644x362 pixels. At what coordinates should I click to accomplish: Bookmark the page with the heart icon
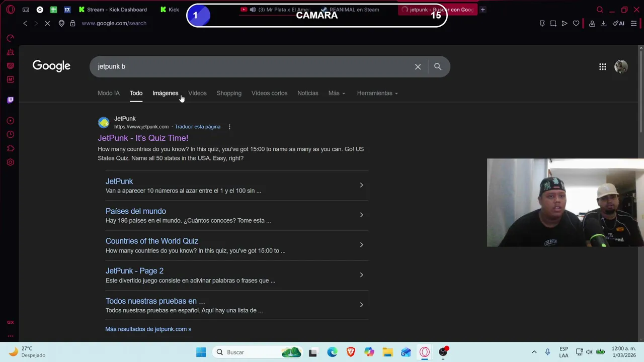[576, 23]
